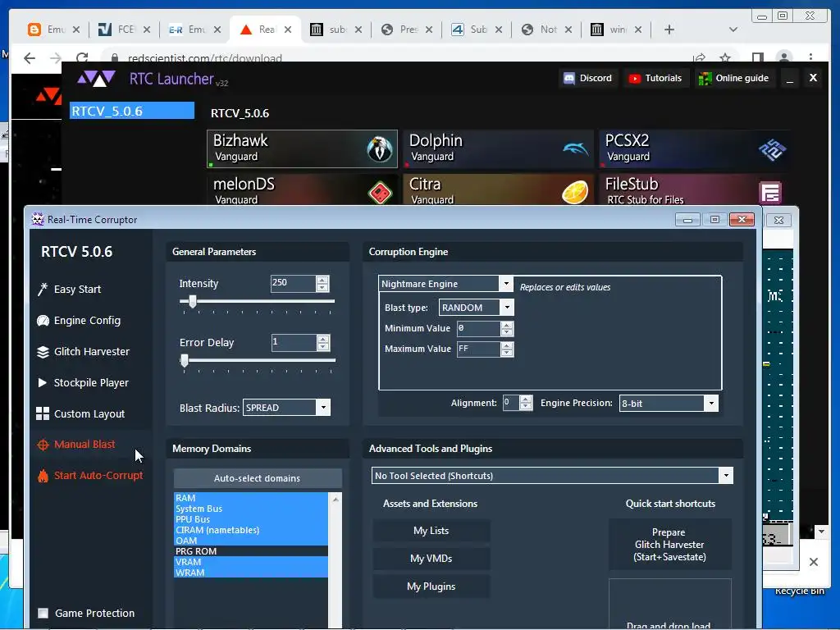The height and width of the screenshot is (630, 840).
Task: Open My Lists button
Action: pyautogui.click(x=431, y=531)
